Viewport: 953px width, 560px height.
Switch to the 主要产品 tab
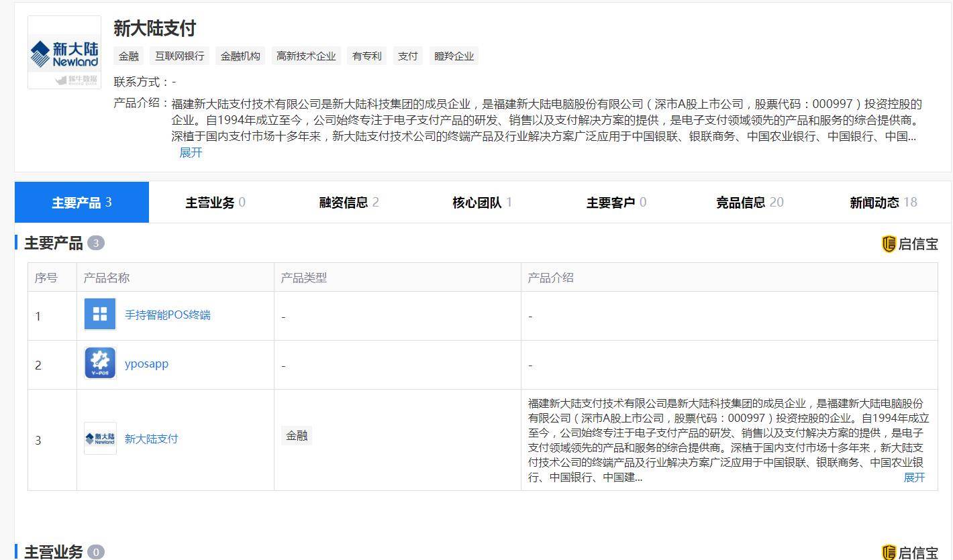pos(82,202)
